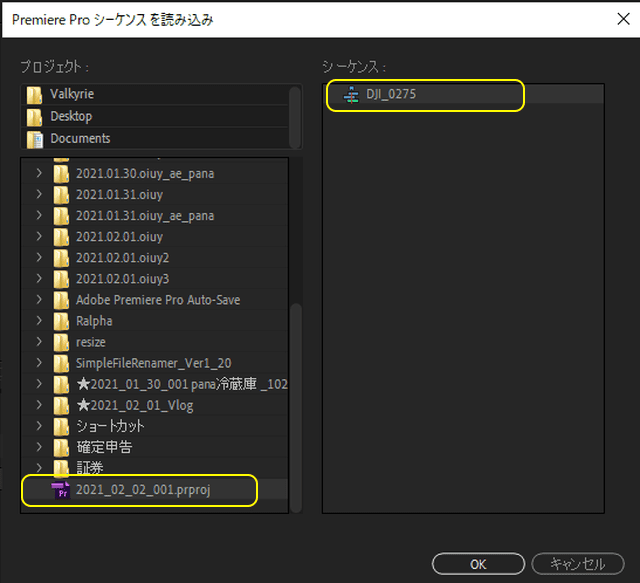The image size is (640, 583).
Task: Click the project tree vertical scrollbar
Action: pos(296,407)
